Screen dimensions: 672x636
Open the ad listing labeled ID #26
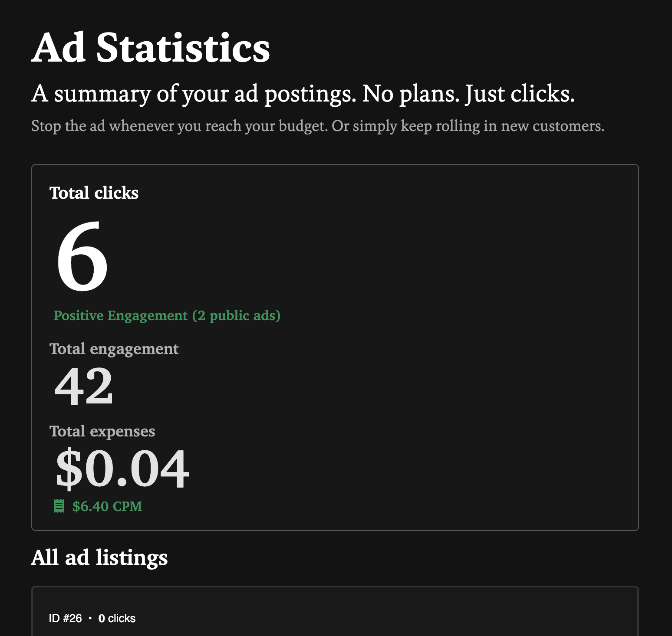click(65, 618)
